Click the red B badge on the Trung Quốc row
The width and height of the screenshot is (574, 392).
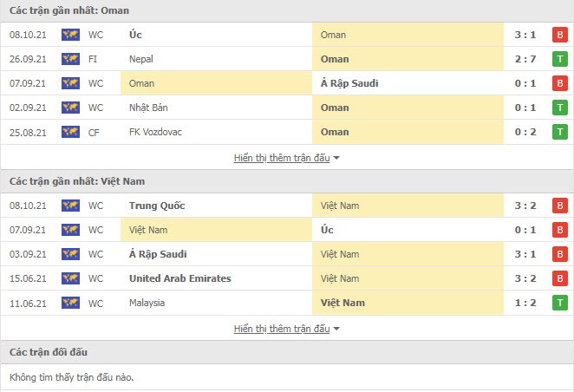click(x=560, y=206)
